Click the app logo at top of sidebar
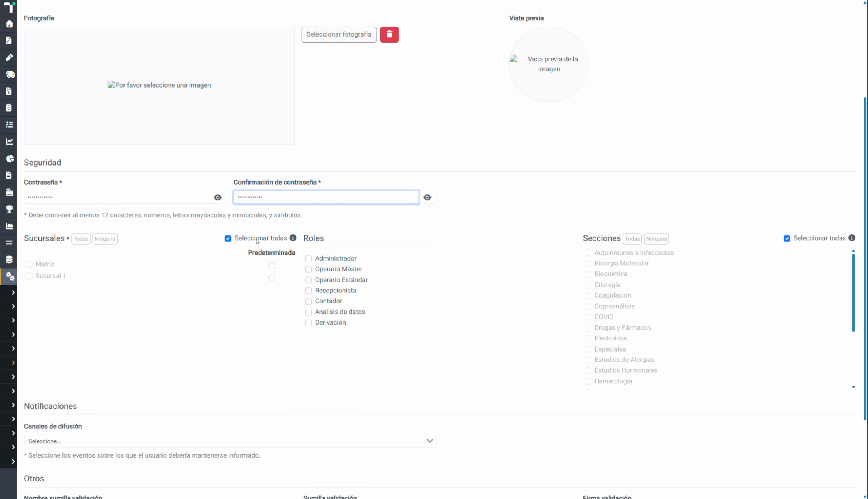 click(9, 7)
